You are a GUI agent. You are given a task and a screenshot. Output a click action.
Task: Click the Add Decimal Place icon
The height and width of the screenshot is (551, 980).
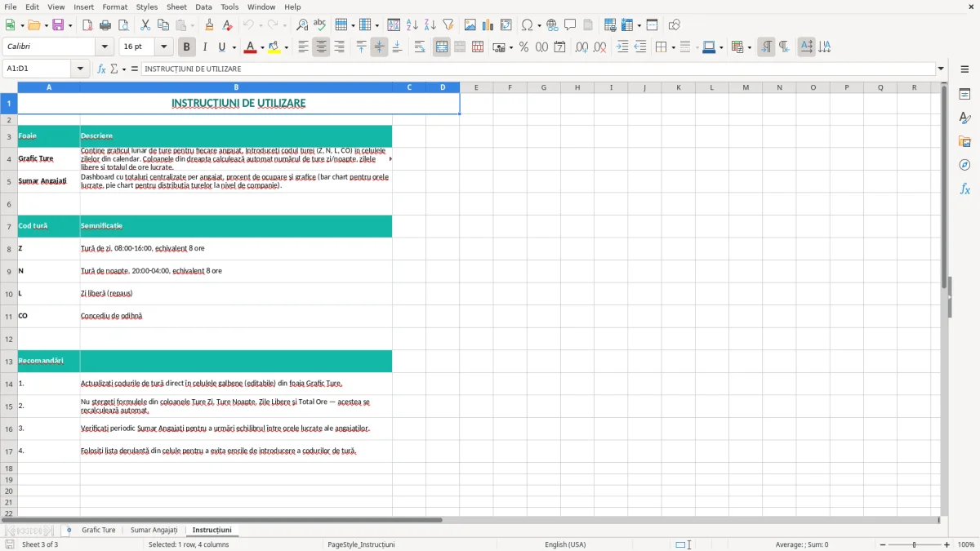pos(581,47)
